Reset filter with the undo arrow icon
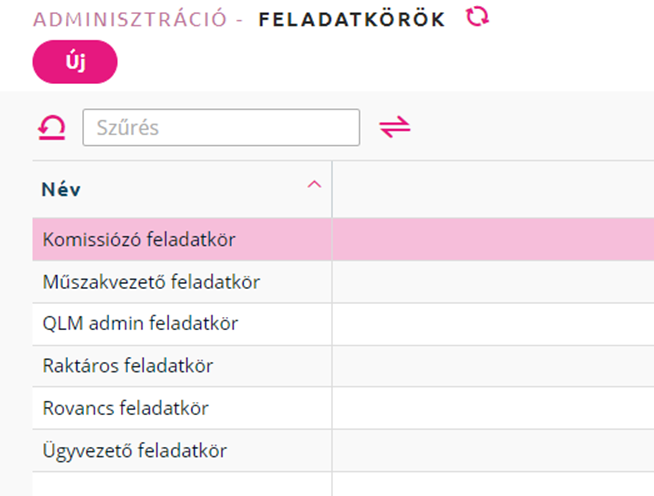This screenshot has width=654, height=496. tap(52, 127)
